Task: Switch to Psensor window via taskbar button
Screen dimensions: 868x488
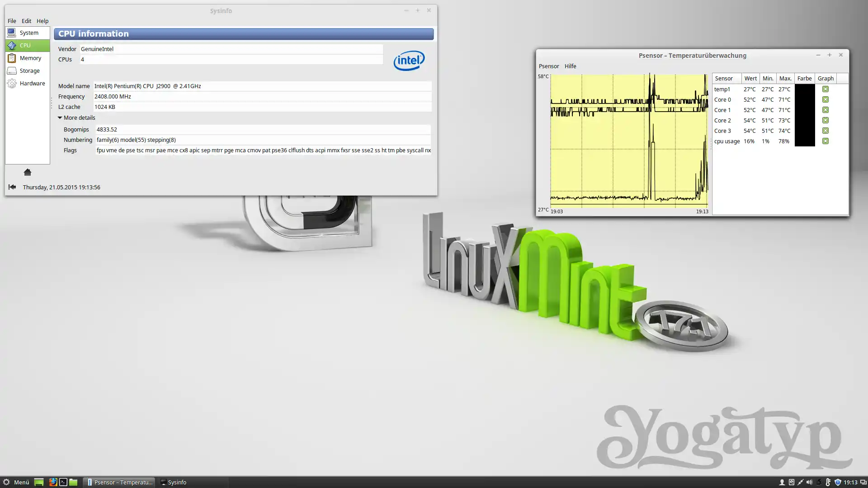Action: click(x=119, y=482)
